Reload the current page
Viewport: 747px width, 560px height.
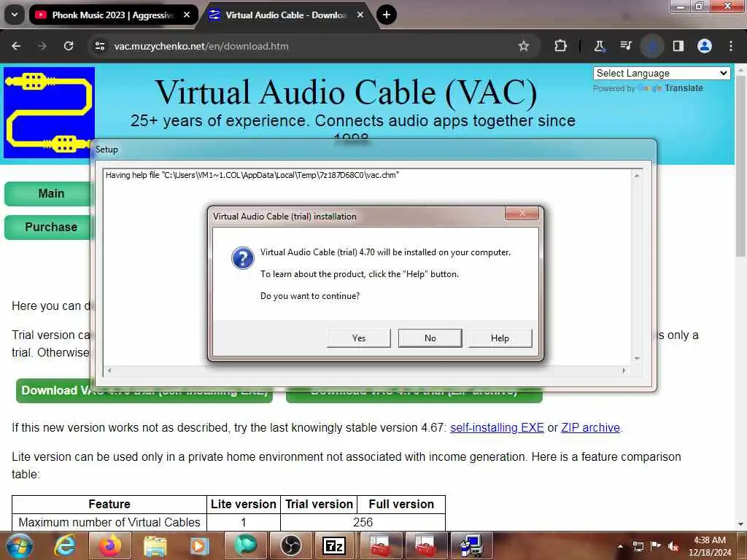point(69,46)
